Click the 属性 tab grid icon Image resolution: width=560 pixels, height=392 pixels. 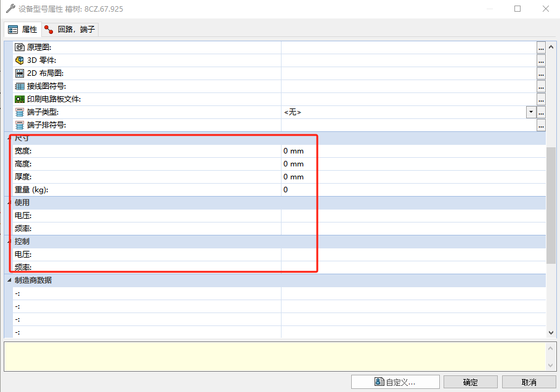13,28
